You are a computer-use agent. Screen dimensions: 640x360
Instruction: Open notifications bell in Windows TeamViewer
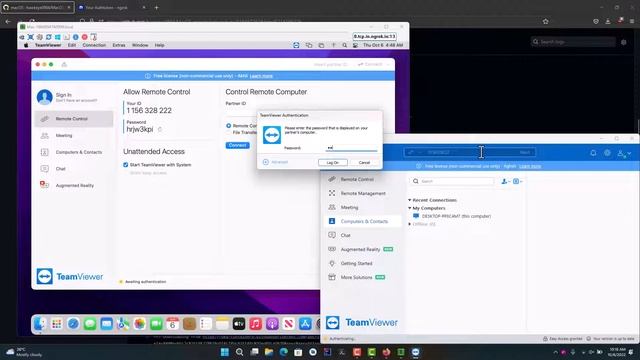tap(593, 153)
